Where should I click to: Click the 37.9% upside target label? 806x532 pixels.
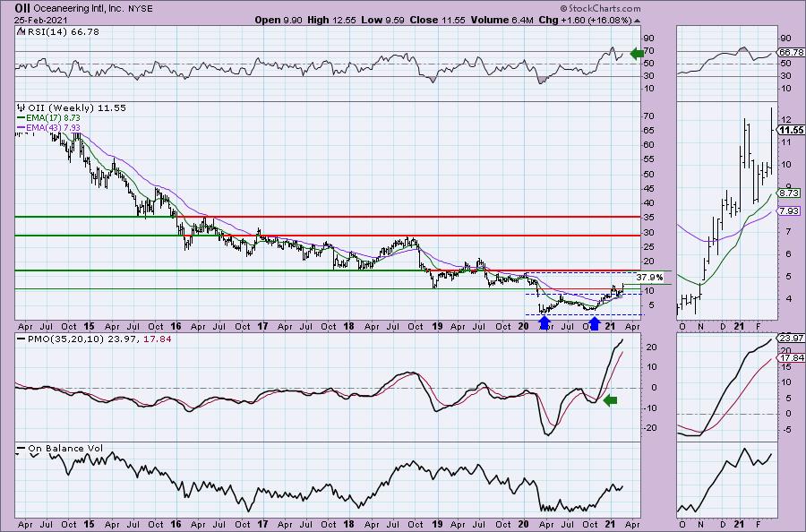click(650, 278)
